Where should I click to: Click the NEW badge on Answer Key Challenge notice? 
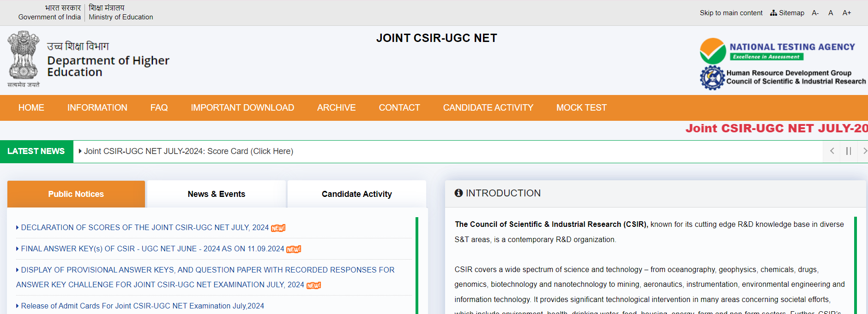[x=313, y=285]
